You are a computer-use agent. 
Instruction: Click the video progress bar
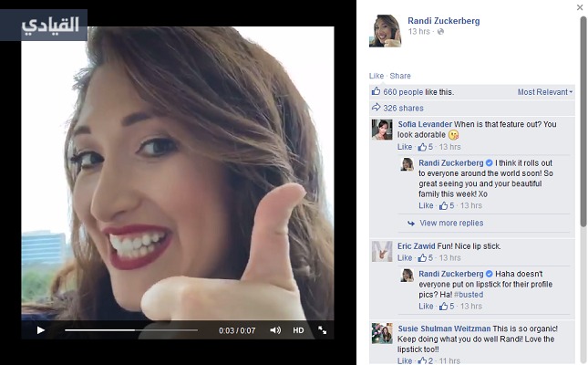click(x=131, y=330)
